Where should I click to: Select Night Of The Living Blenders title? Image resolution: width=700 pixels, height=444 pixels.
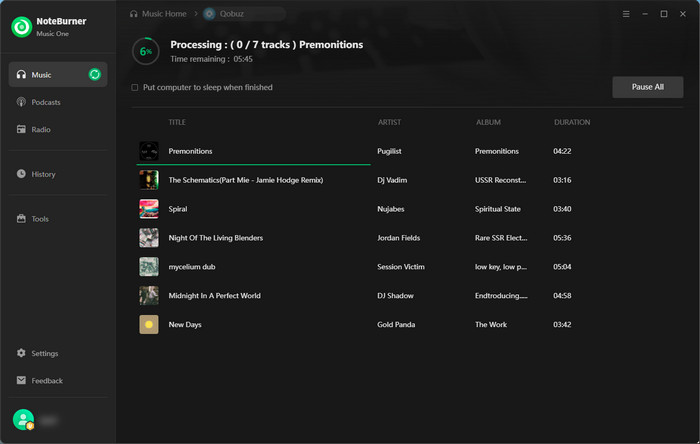point(216,238)
